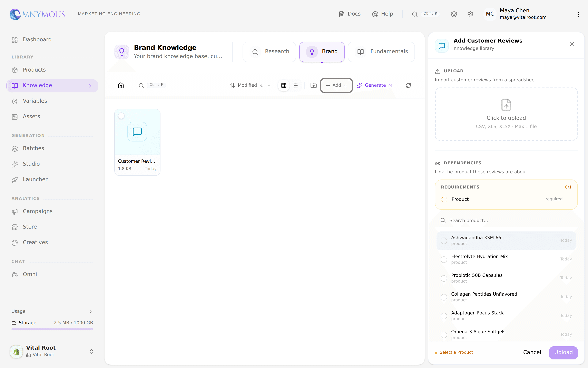Switch to grid view

click(284, 85)
